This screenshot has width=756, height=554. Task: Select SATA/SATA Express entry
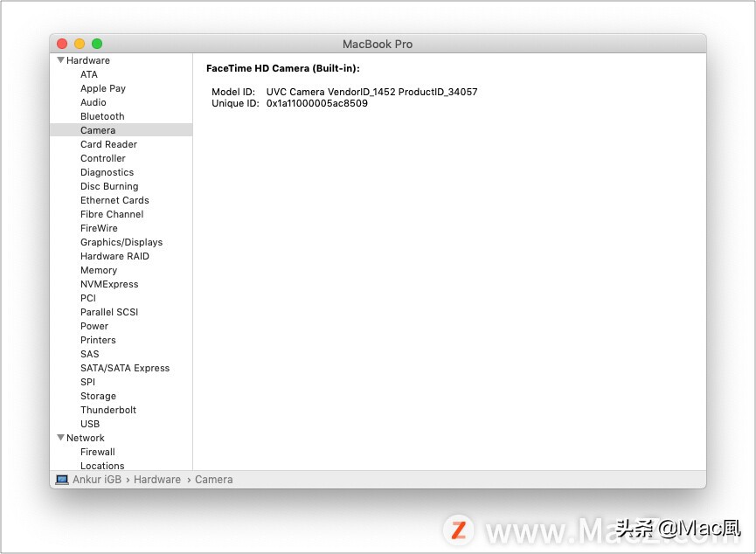tap(125, 368)
